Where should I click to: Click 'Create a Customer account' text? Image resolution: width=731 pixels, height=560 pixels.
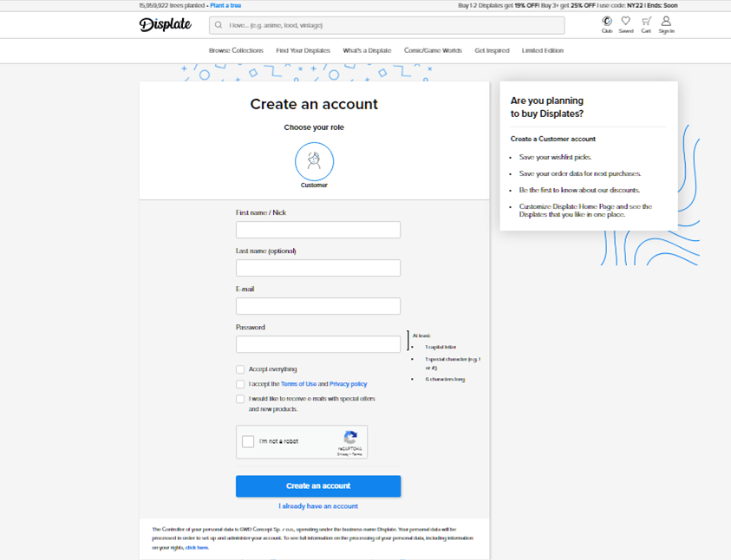tap(553, 139)
